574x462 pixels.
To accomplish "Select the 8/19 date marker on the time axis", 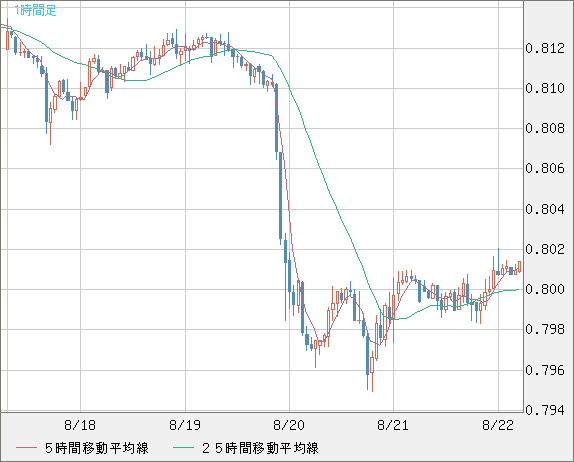I will coord(185,425).
